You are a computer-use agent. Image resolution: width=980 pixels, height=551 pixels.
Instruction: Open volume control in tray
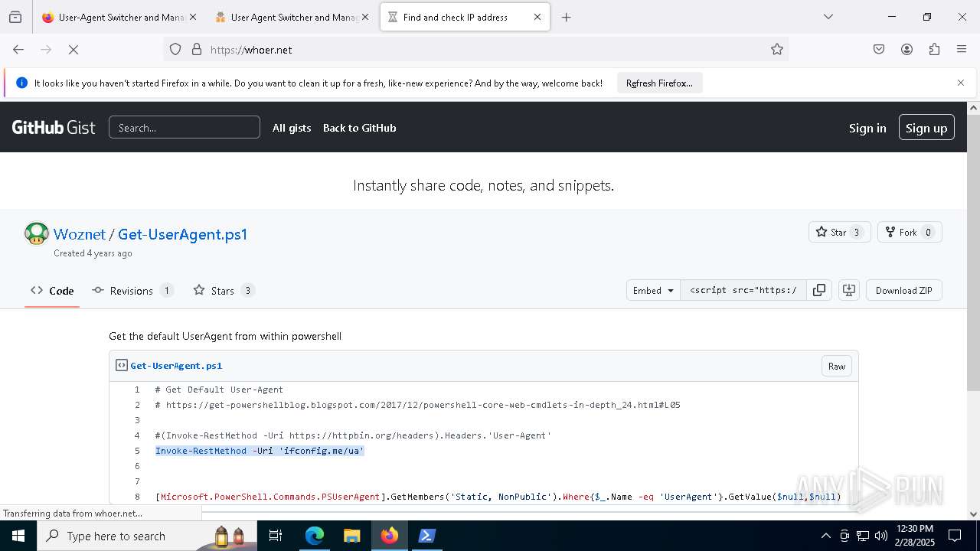(x=880, y=536)
